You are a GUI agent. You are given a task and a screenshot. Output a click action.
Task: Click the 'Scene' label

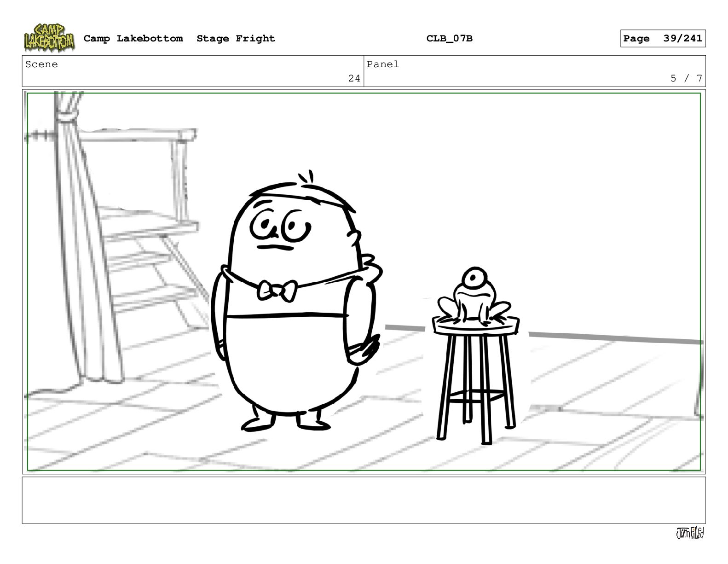coord(41,64)
